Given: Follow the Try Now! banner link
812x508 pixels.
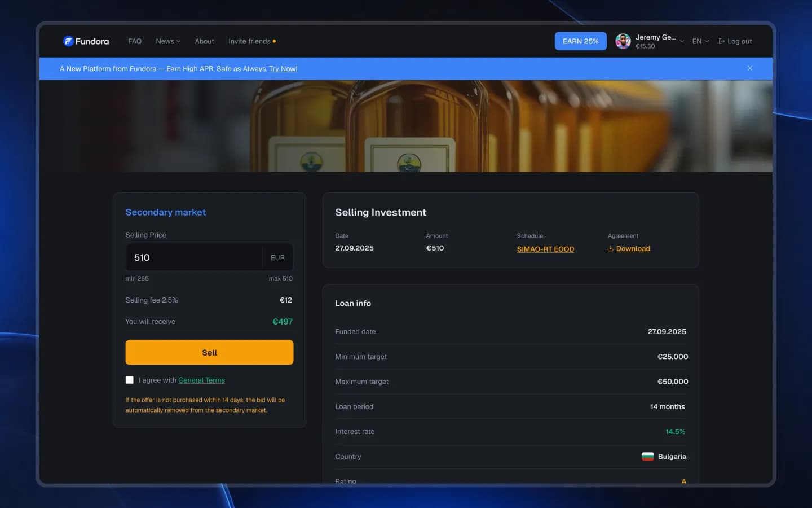Looking at the screenshot, I should (283, 69).
